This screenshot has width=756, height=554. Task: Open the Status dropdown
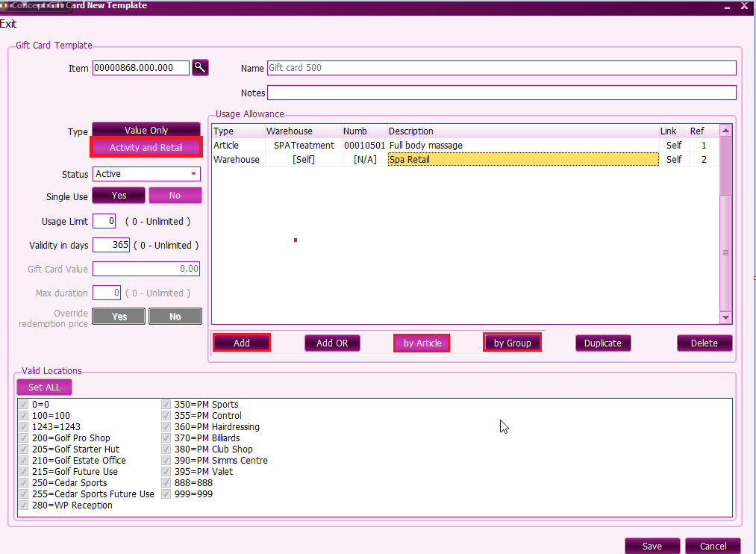194,174
